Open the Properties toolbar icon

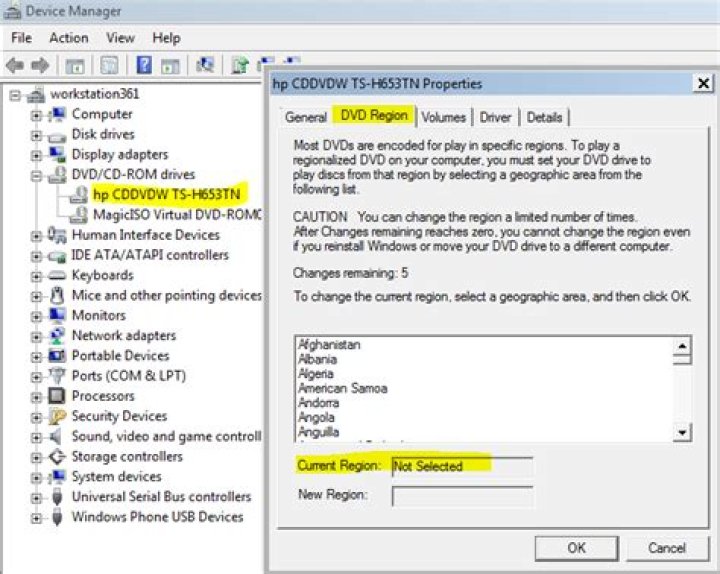pos(109,65)
